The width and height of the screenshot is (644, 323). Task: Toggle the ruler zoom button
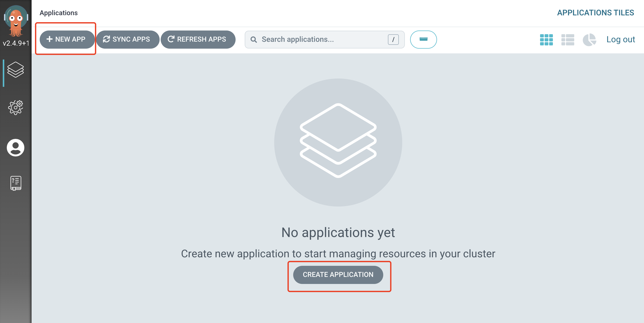pos(423,39)
